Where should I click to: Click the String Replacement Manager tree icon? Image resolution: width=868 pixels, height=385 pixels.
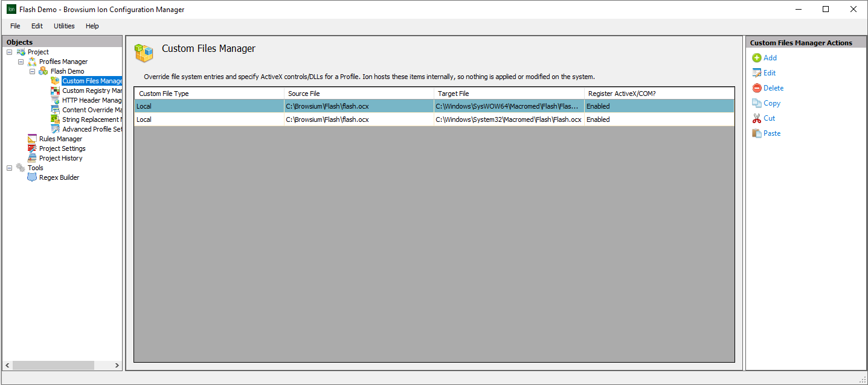(x=55, y=119)
